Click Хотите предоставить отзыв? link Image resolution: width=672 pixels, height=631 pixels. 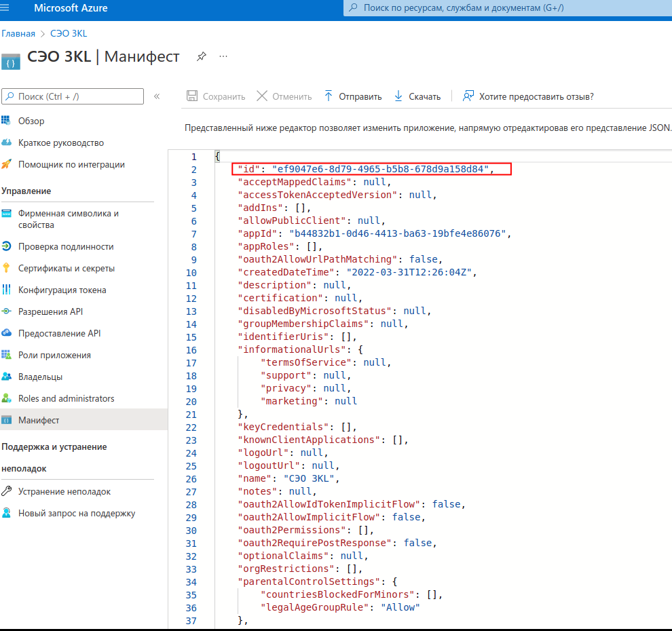click(x=536, y=97)
